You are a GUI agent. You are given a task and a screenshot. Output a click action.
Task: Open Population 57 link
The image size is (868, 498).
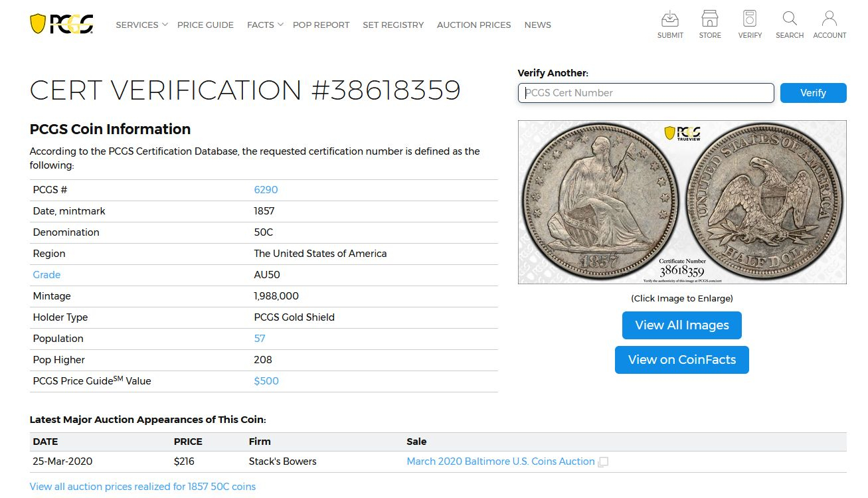tap(260, 339)
